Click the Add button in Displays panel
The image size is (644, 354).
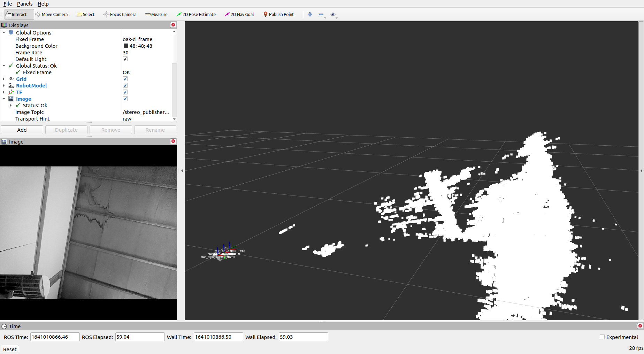tap(22, 130)
